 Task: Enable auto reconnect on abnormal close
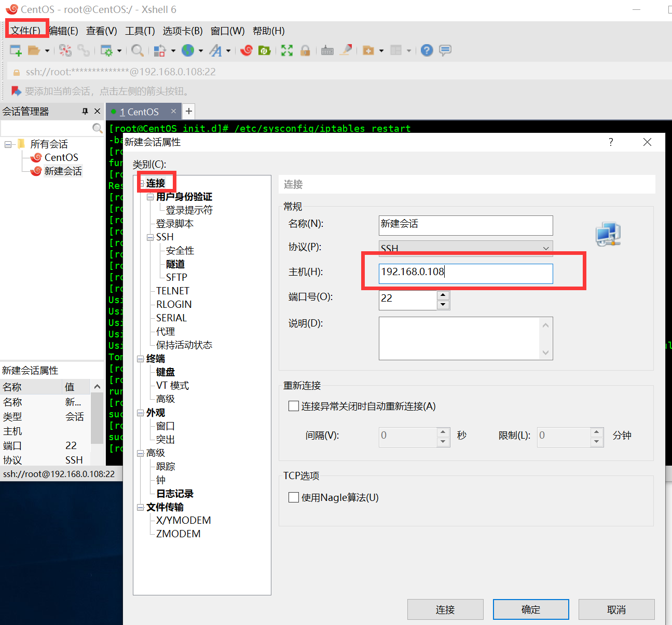pos(294,406)
